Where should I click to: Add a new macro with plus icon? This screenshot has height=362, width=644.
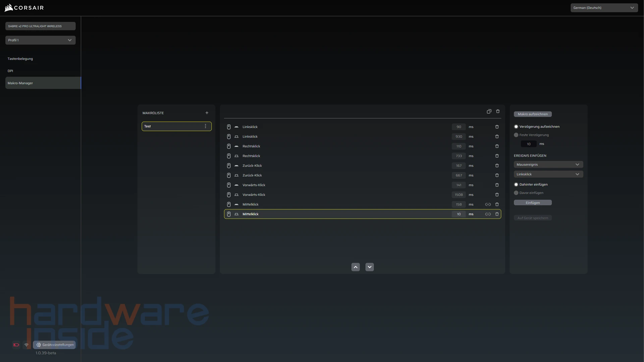click(x=207, y=113)
